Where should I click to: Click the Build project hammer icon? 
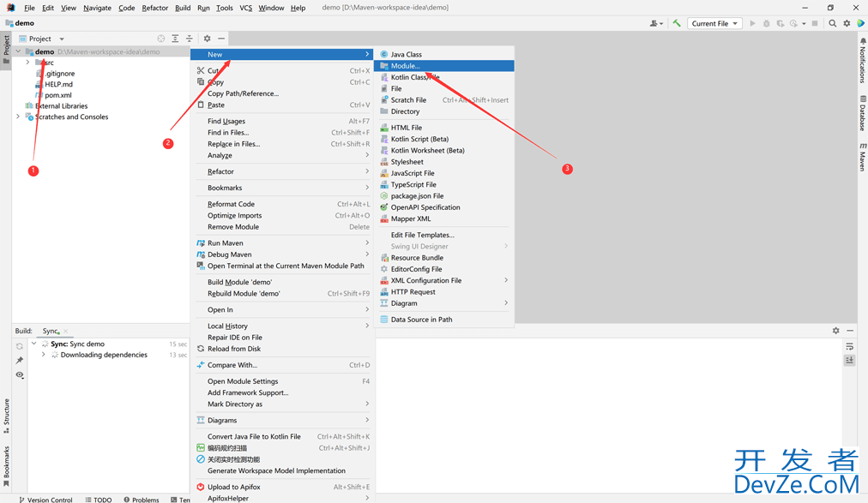click(x=677, y=23)
